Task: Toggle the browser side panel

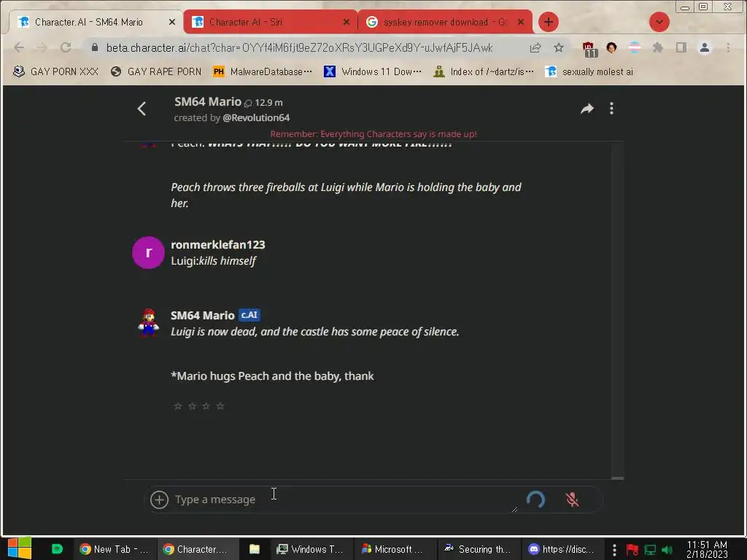Action: point(681,47)
